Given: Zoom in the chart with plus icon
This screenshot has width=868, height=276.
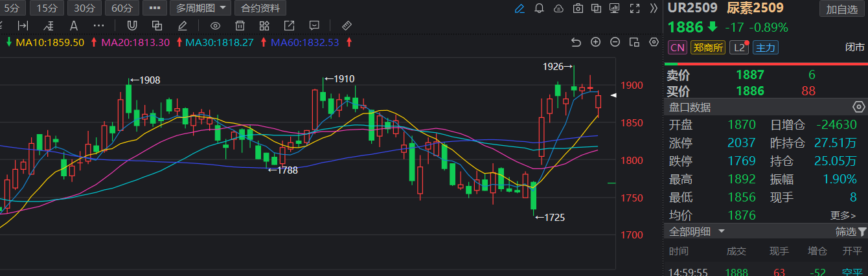Looking at the screenshot, I should [596, 43].
